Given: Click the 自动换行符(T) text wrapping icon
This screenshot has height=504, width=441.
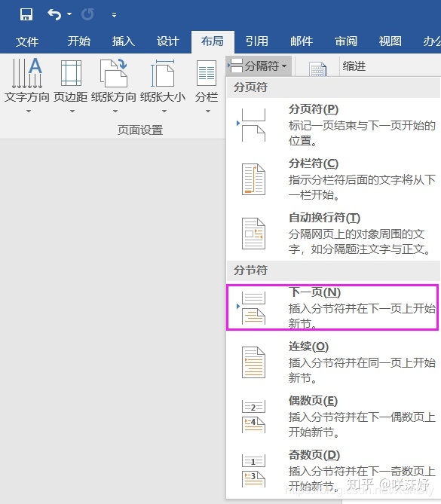Looking at the screenshot, I should (253, 234).
